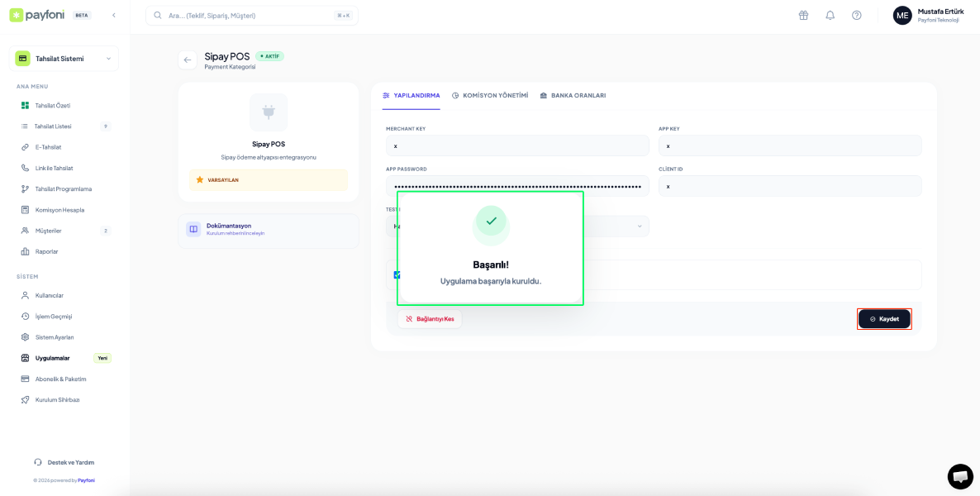The image size is (980, 496).
Task: Click the Kaydet button
Action: pos(884,319)
